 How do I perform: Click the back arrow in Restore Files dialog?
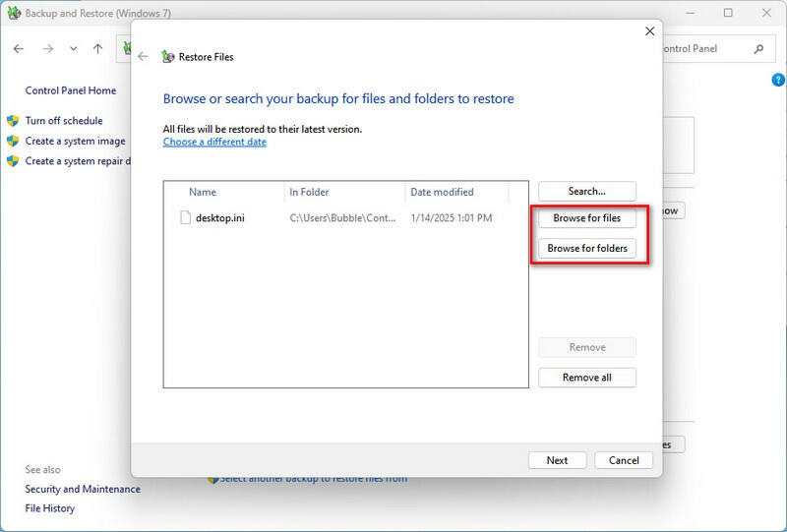[143, 57]
